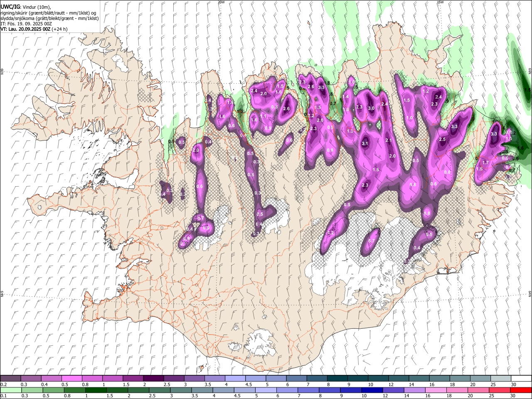Click the 1.7 precipitation value in the east
This screenshot has height=399, width=532.
[485, 163]
